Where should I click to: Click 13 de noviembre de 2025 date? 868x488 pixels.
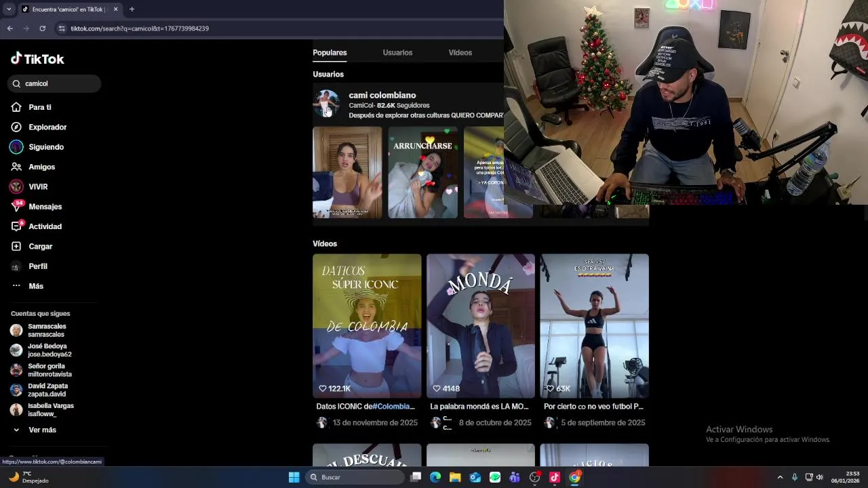click(x=375, y=422)
